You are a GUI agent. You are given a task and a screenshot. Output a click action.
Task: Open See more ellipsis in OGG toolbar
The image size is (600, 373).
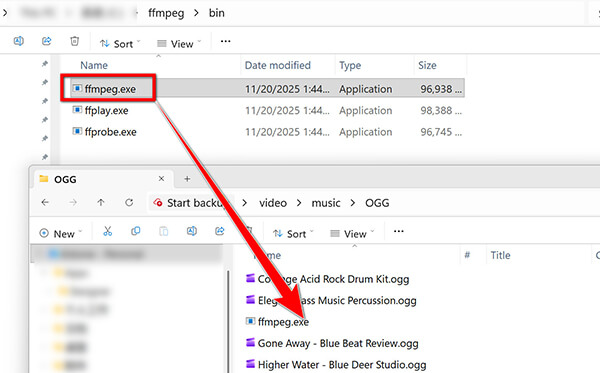coord(399,231)
